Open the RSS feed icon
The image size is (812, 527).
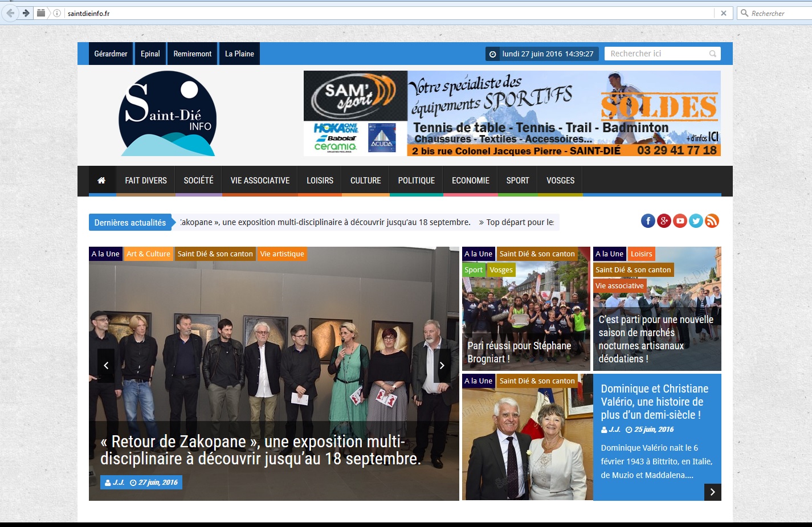(712, 221)
